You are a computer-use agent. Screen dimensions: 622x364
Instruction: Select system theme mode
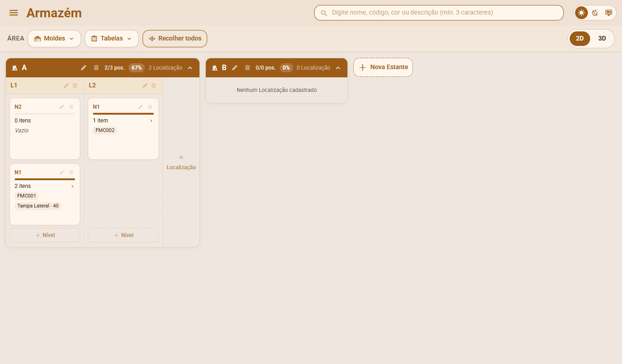click(x=609, y=13)
